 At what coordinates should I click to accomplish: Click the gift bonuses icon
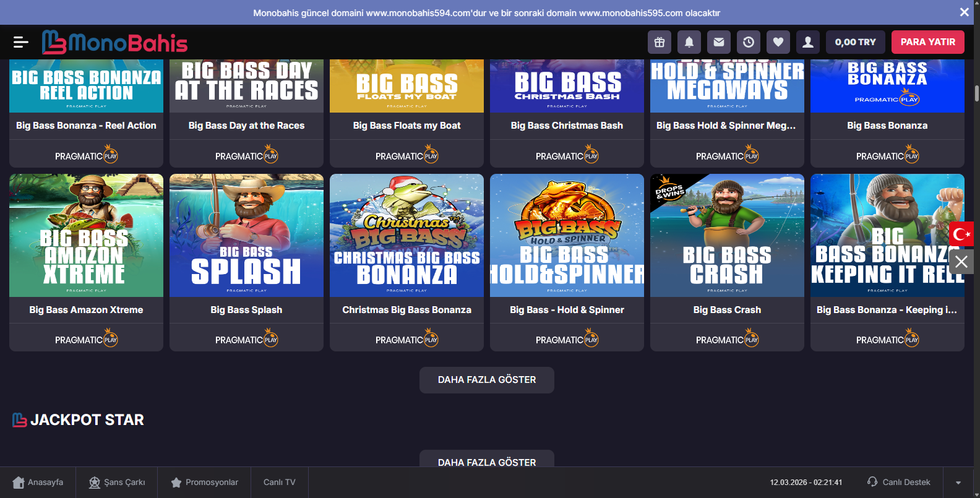click(x=660, y=42)
